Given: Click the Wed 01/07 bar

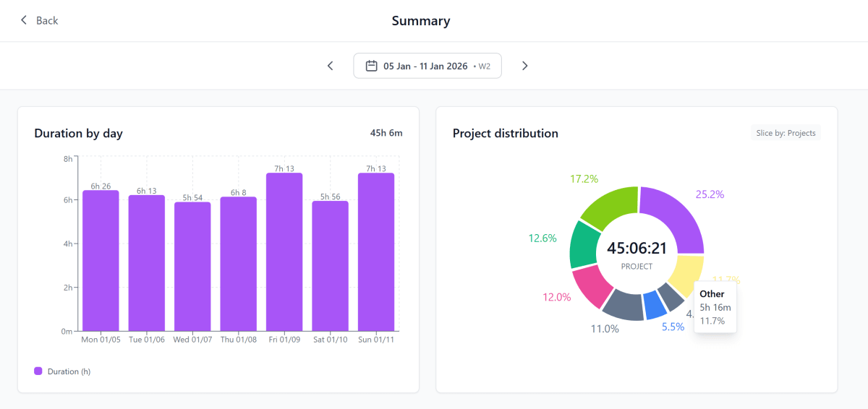Looking at the screenshot, I should pyautogui.click(x=192, y=267).
